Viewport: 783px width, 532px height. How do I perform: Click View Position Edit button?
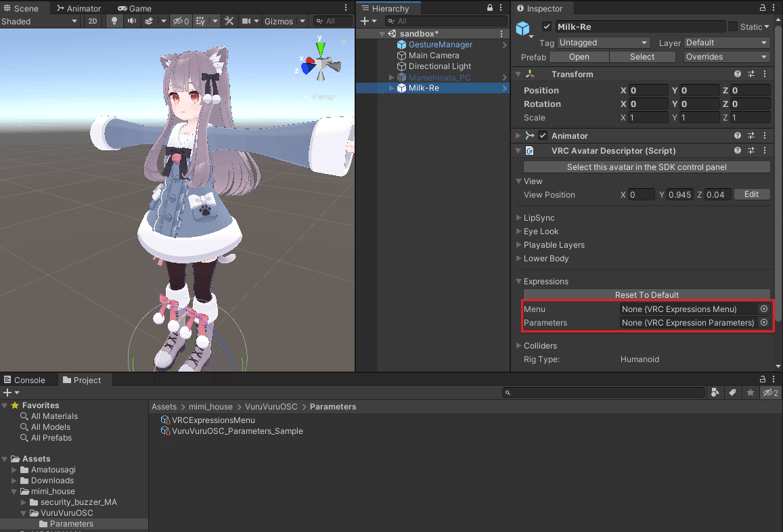point(752,194)
